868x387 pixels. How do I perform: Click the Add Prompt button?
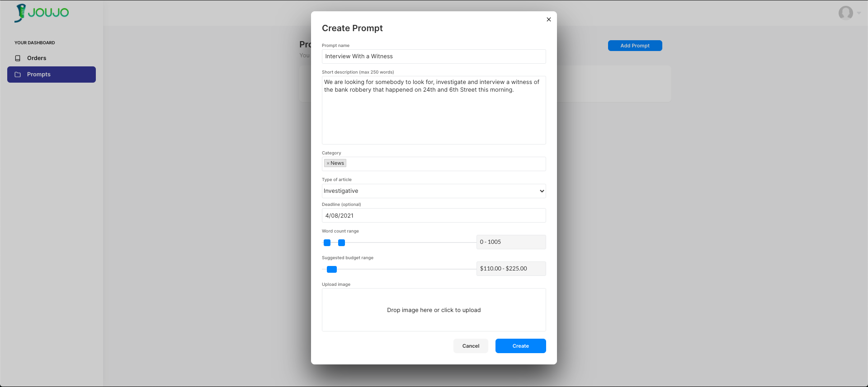tap(635, 46)
